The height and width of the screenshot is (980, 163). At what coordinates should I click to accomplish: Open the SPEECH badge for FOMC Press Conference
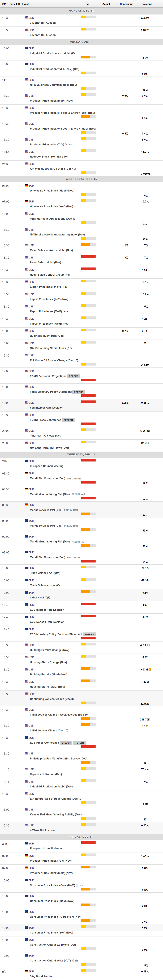point(68,420)
